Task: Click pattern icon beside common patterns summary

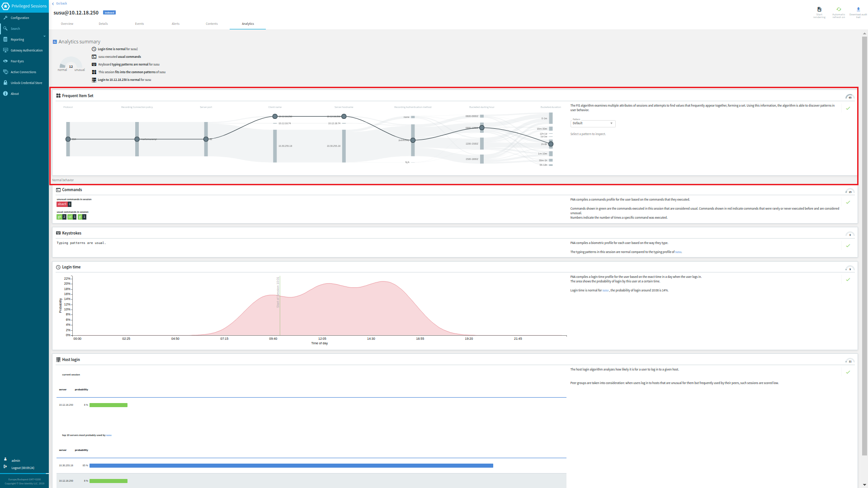Action: (x=94, y=72)
